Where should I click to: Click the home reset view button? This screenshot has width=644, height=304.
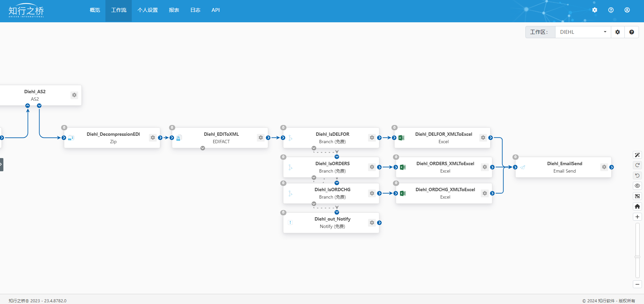click(x=637, y=206)
